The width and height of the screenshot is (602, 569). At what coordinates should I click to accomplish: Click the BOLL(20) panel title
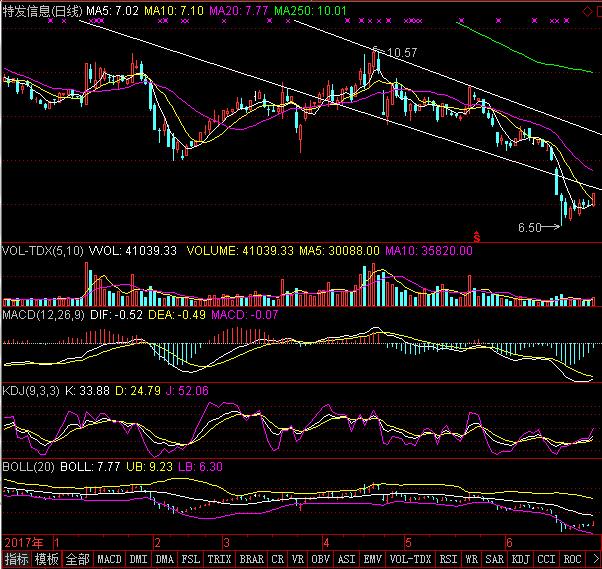click(28, 467)
